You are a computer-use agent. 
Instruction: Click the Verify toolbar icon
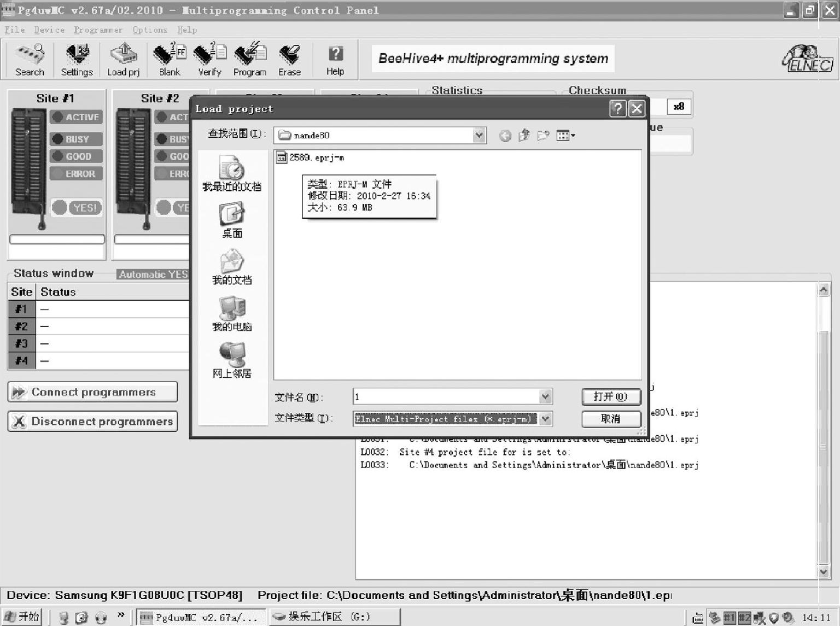(x=209, y=60)
